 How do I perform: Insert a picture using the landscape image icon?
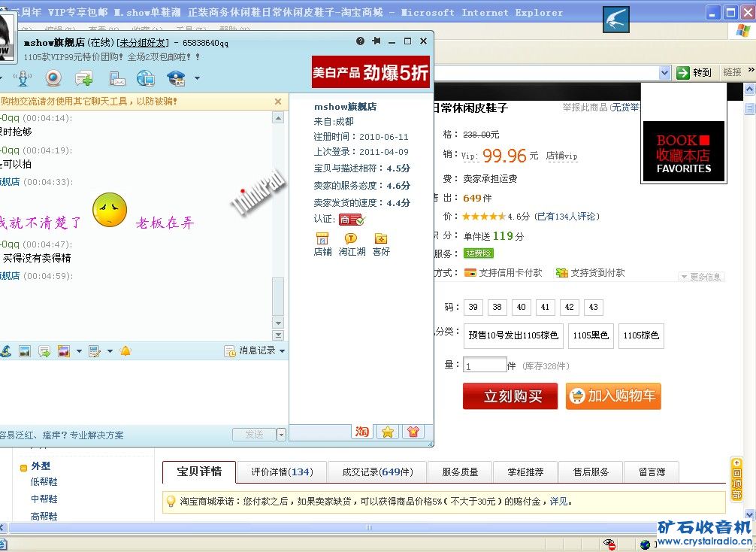pos(25,350)
